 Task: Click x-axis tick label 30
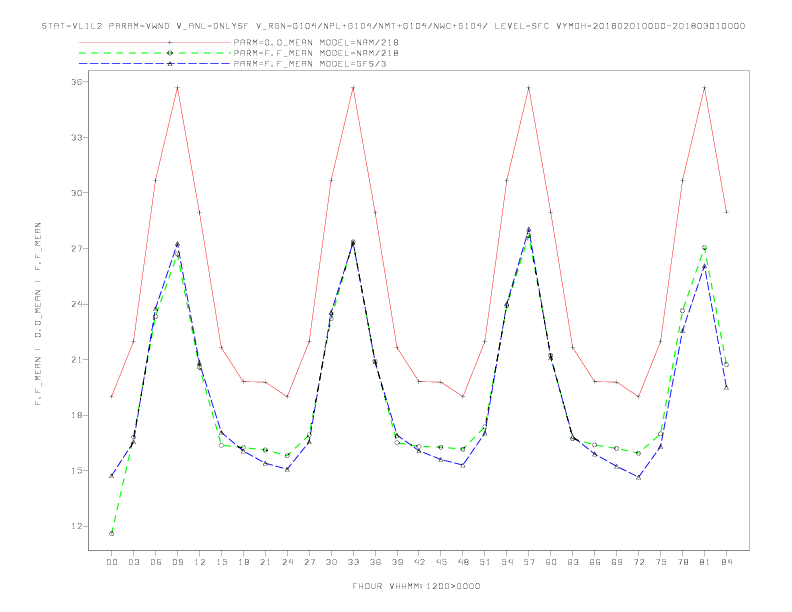tap(331, 562)
